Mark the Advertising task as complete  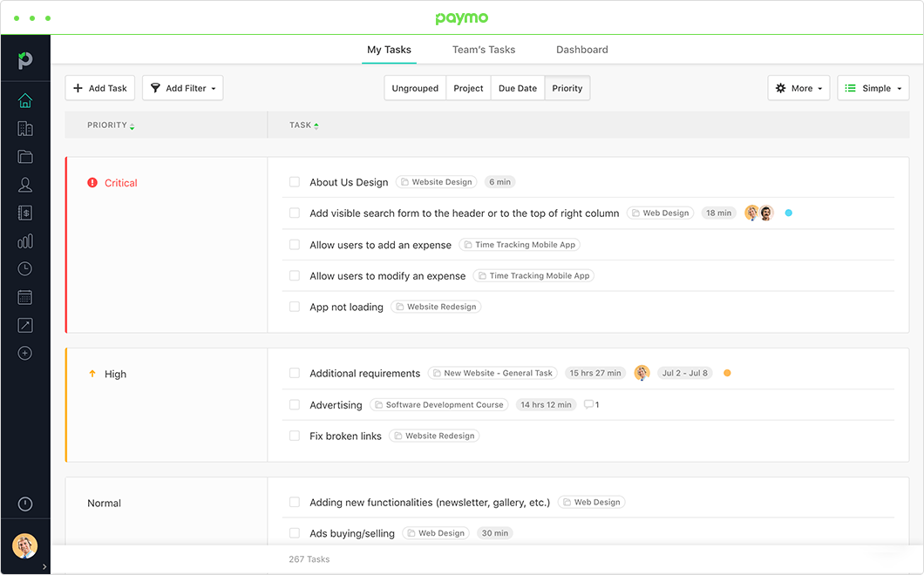tap(294, 404)
